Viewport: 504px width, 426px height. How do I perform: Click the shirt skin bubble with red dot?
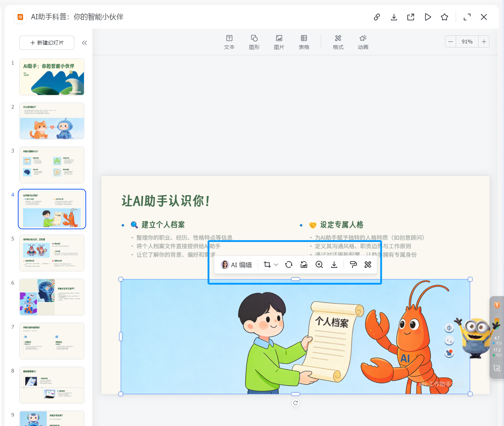point(449,353)
